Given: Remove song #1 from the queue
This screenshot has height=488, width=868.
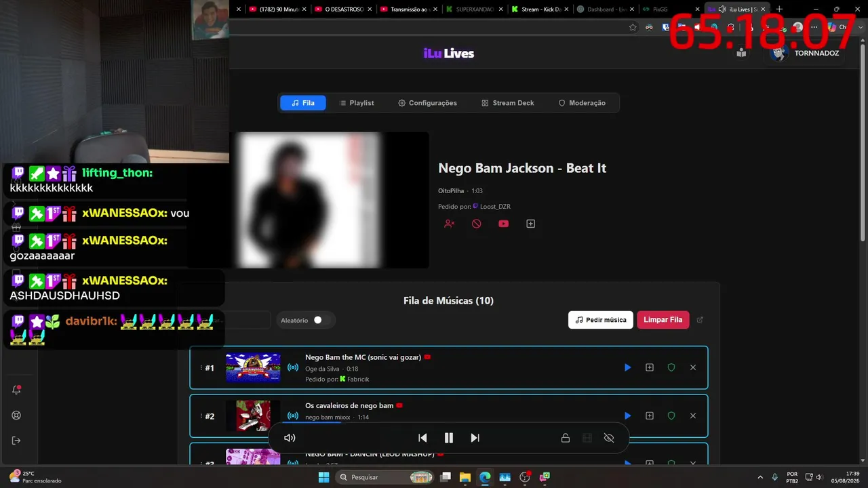Looking at the screenshot, I should [693, 367].
